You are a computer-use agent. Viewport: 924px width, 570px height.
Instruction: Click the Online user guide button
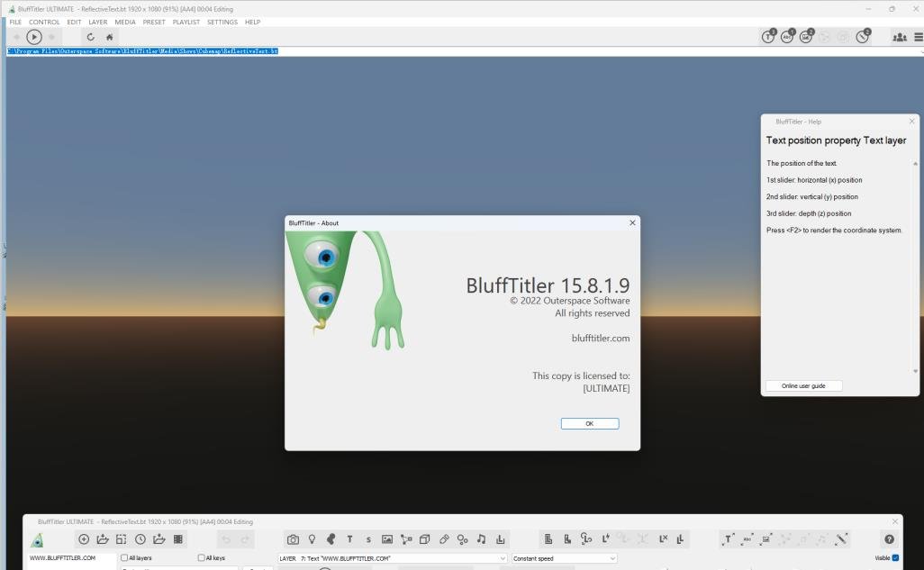(x=803, y=385)
